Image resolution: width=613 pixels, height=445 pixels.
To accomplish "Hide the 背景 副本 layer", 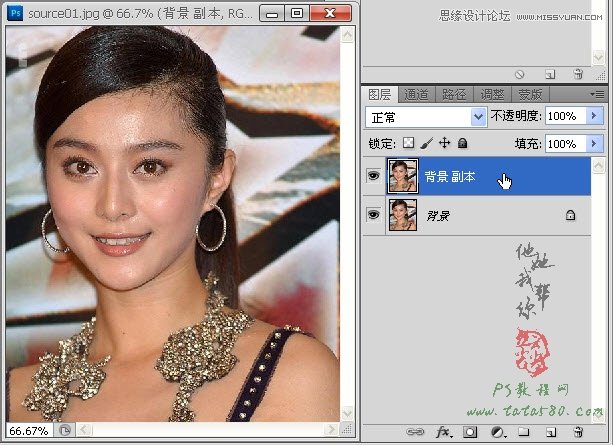I will pos(373,176).
